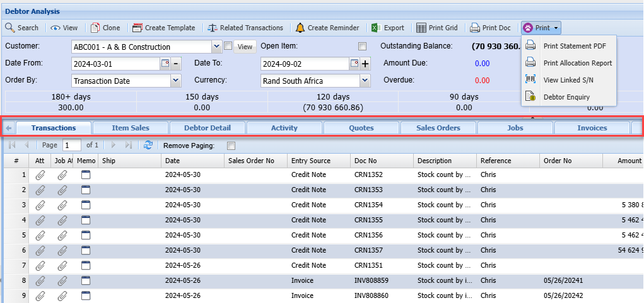The width and height of the screenshot is (644, 303).
Task: Export data with the Excel icon
Action: point(375,28)
